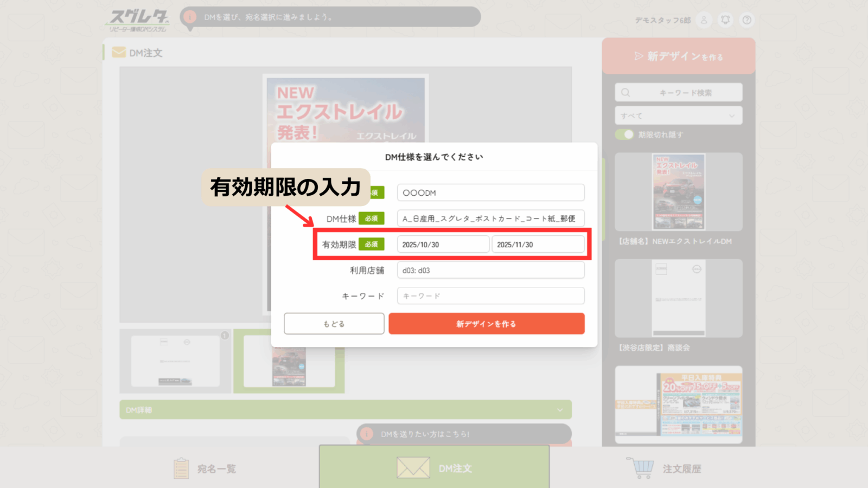Click the end date field 2025/11/30

[x=538, y=245]
